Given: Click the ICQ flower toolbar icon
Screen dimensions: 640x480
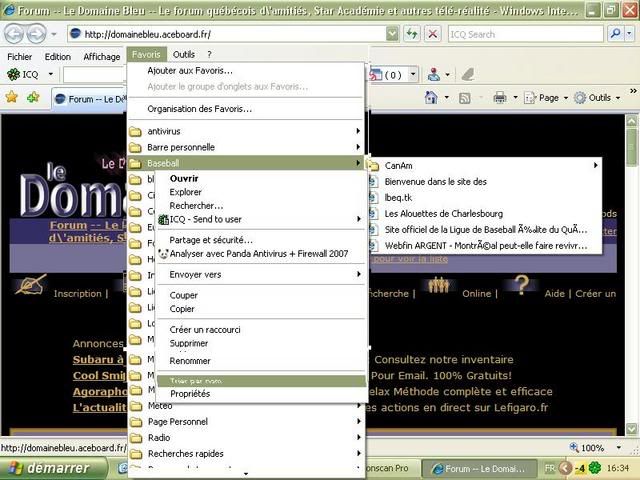Looking at the screenshot, I should 13,74.
